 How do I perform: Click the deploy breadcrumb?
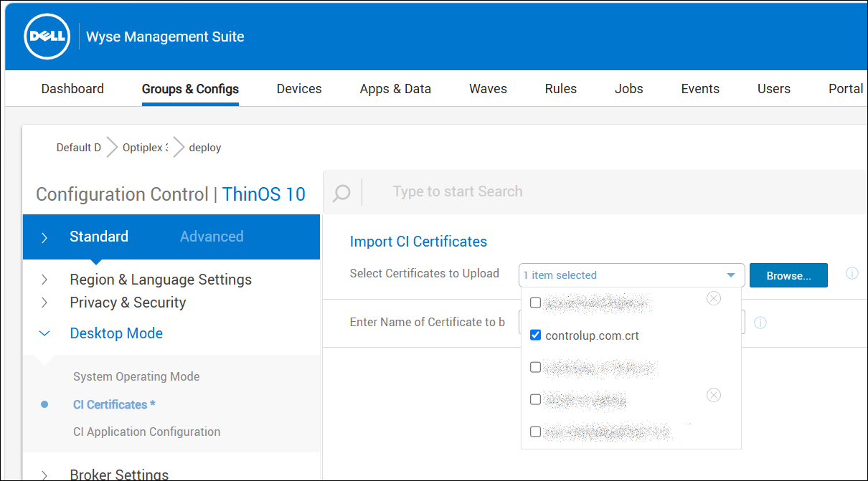(205, 148)
